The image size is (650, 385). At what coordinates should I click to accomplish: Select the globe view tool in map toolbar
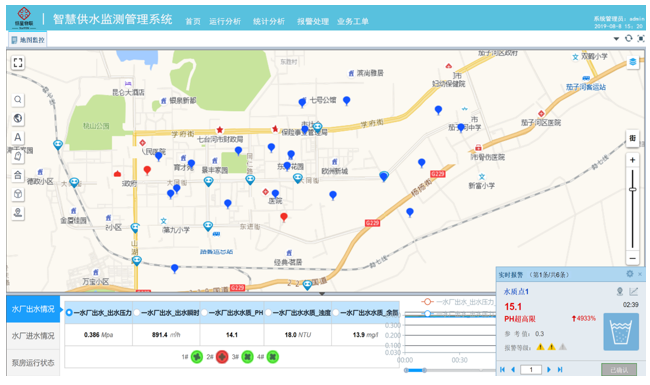(x=18, y=119)
